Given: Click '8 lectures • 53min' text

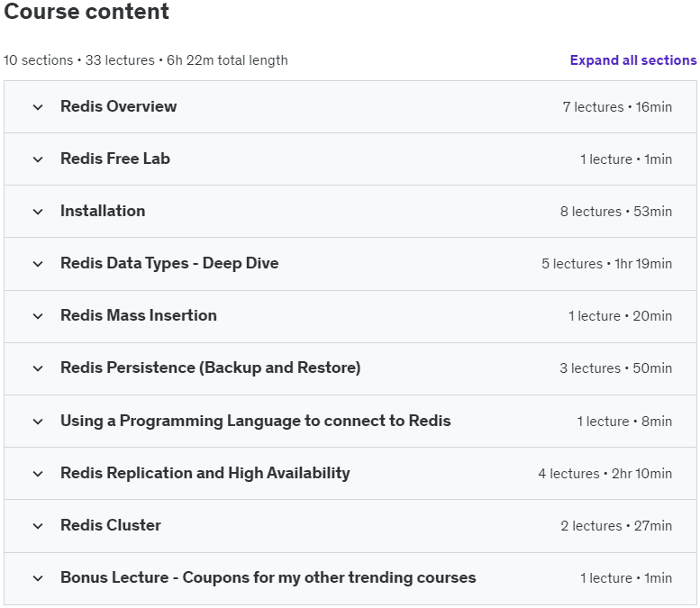Looking at the screenshot, I should pos(616,212).
